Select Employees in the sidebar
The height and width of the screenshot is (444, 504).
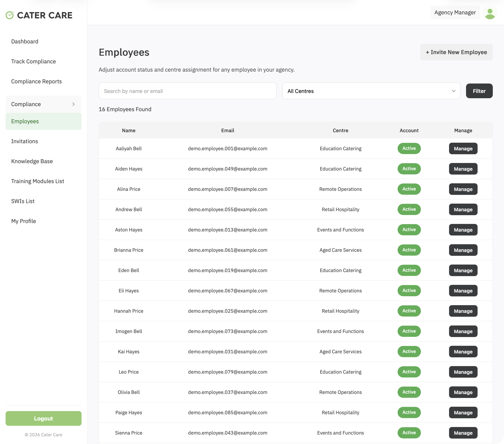(x=43, y=121)
